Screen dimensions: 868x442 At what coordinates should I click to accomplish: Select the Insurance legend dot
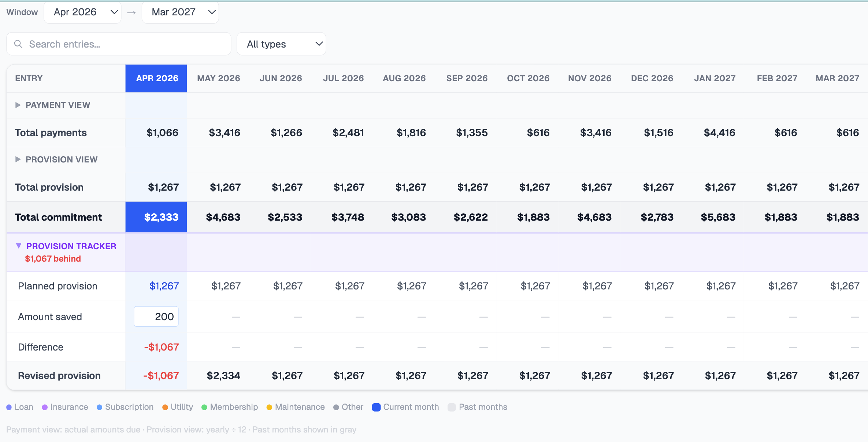coord(45,407)
